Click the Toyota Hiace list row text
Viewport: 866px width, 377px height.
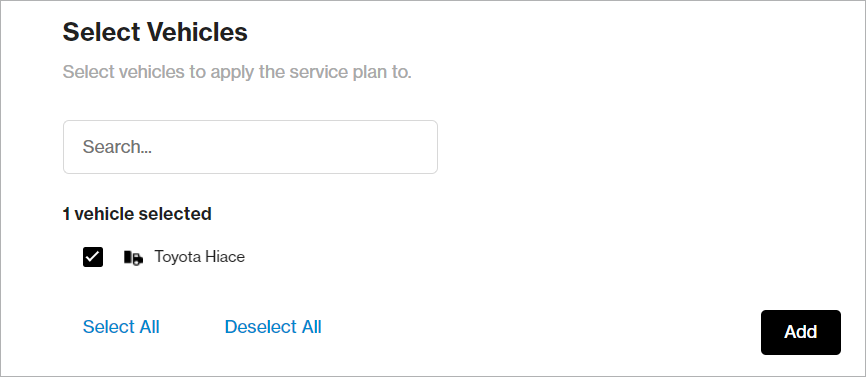(199, 257)
